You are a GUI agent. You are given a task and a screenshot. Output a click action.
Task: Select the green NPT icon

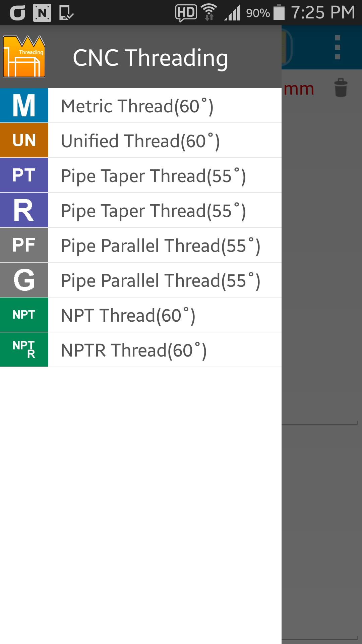pyautogui.click(x=24, y=315)
